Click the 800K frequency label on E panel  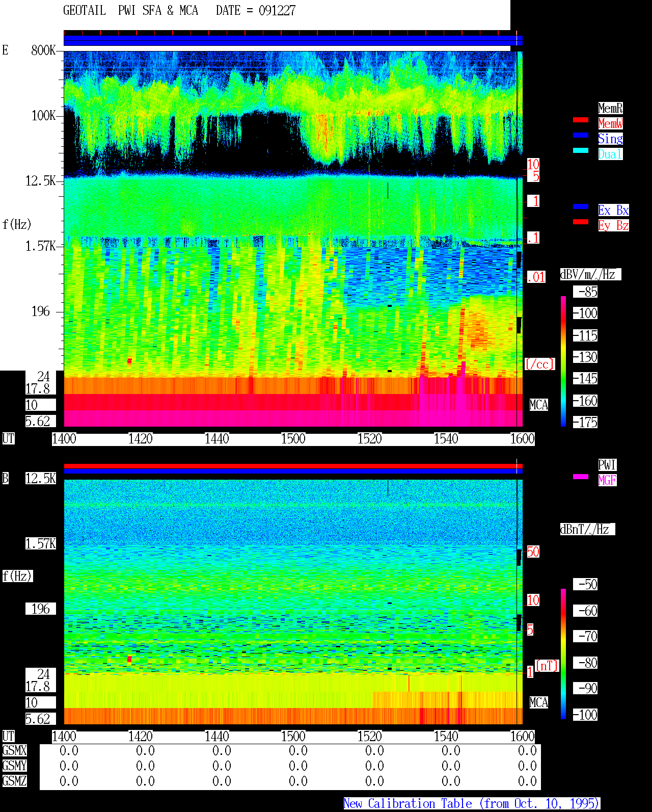[43, 50]
